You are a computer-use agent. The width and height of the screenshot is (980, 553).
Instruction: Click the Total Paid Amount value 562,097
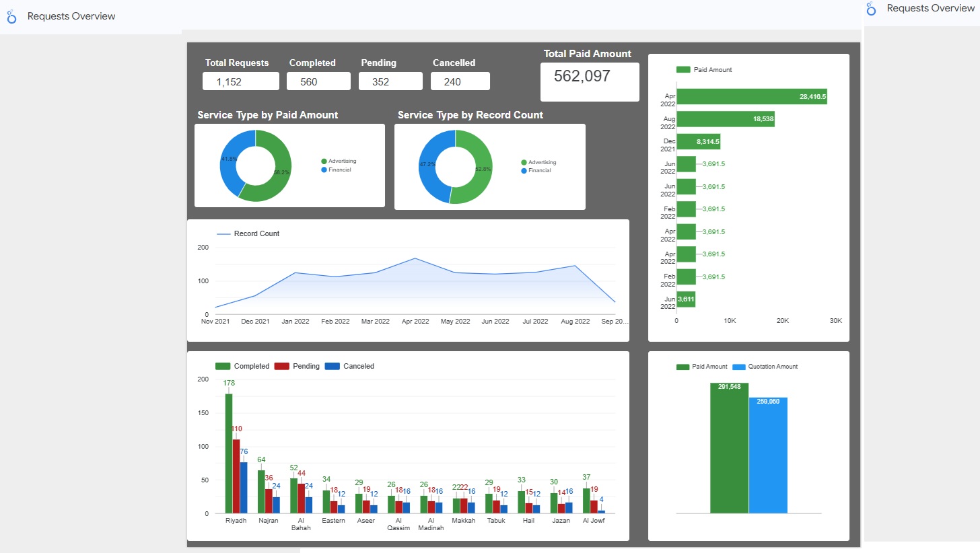[582, 77]
